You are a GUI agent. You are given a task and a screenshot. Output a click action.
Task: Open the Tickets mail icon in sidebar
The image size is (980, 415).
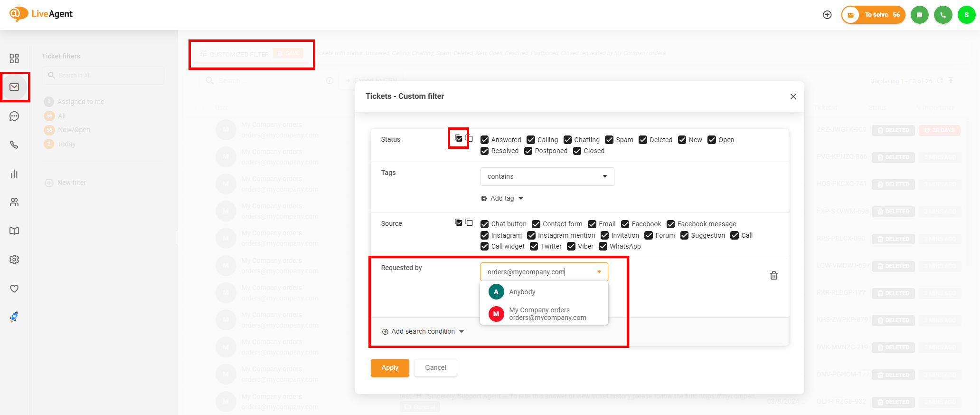pos(14,87)
